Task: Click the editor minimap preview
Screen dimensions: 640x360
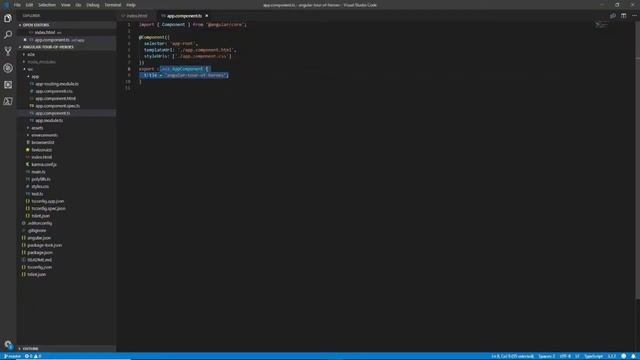Action: pyautogui.click(x=602, y=25)
